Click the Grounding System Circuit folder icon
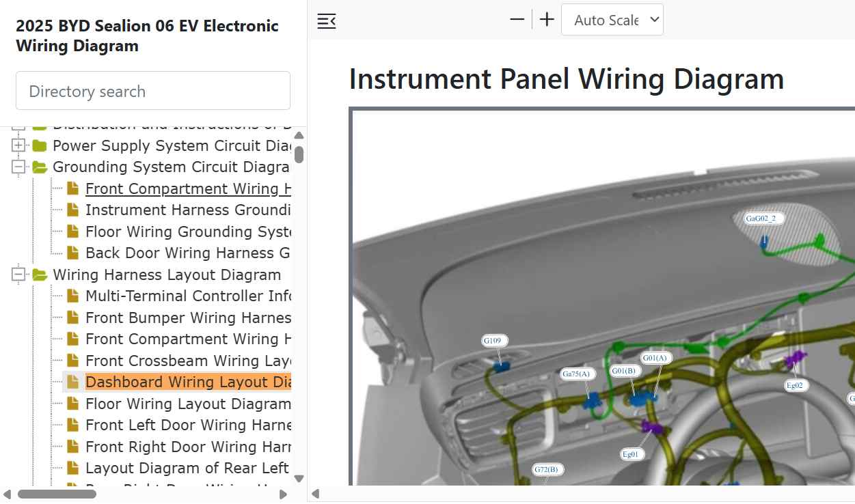This screenshot has height=504, width=855. pyautogui.click(x=40, y=167)
